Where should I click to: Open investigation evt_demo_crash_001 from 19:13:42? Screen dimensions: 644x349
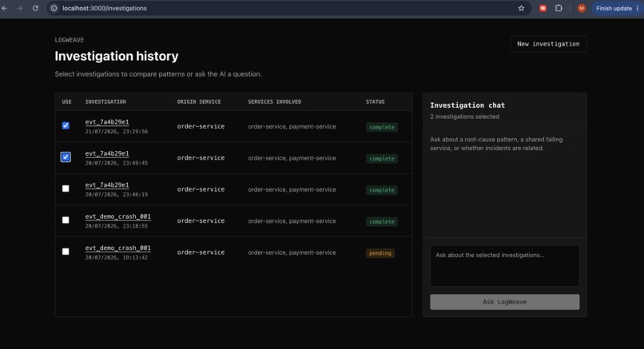[118, 248]
